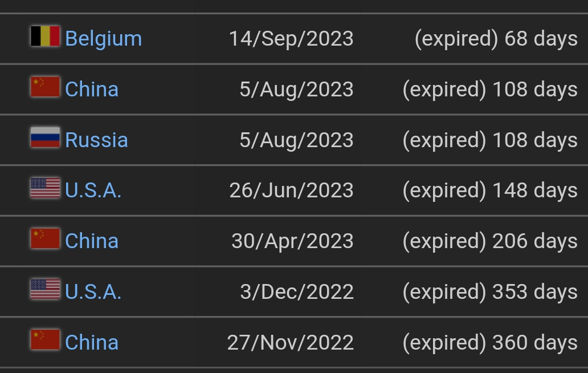This screenshot has height=373, width=588.
Task: Click the China flag beside 30/Apr/2023
Action: click(45, 238)
